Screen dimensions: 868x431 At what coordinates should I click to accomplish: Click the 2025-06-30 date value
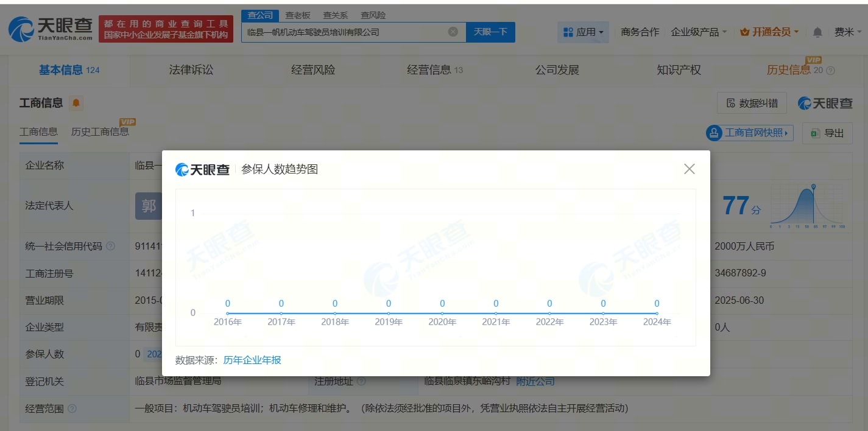tap(739, 300)
